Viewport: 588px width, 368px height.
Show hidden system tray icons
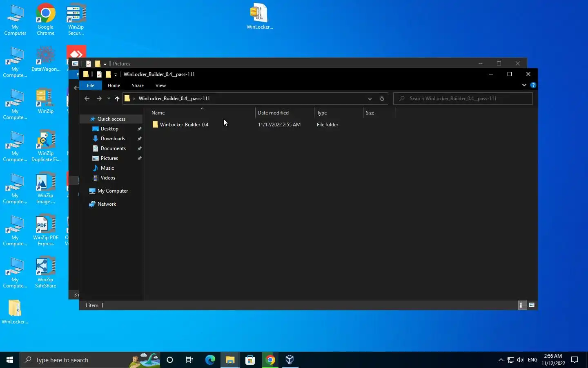501,360
